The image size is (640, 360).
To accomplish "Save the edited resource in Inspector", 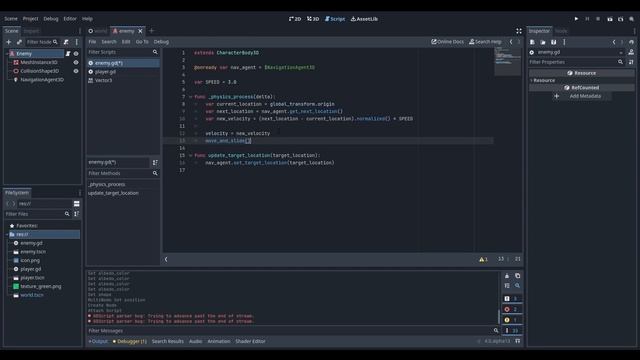I will point(553,42).
